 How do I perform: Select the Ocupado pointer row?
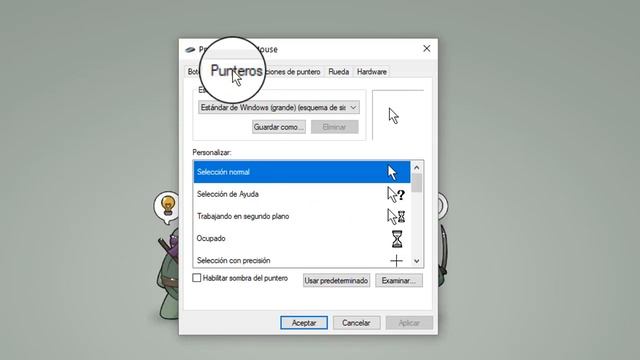tap(302, 238)
